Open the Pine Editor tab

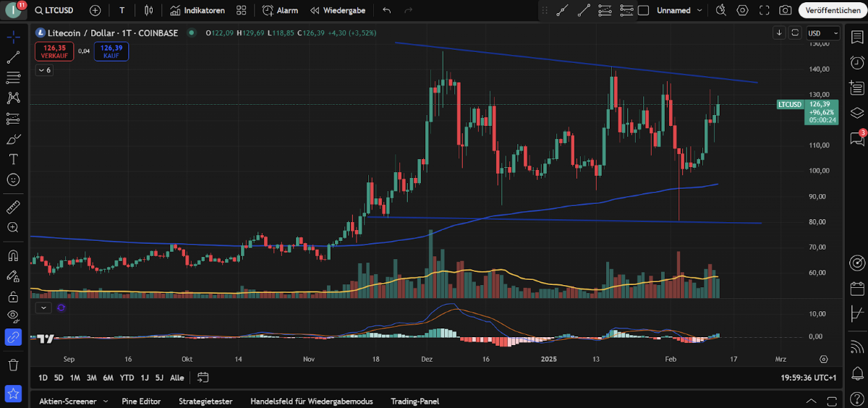140,401
